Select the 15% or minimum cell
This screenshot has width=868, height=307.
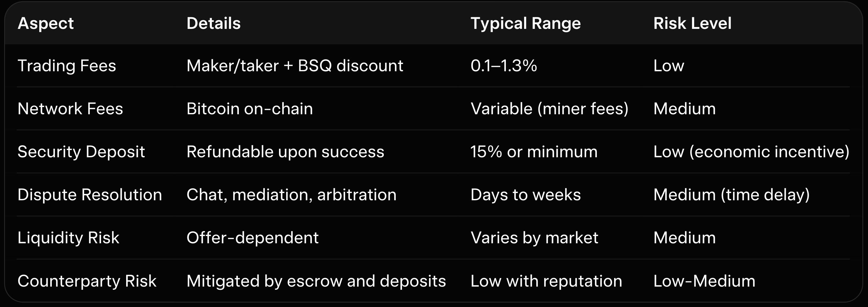(534, 152)
